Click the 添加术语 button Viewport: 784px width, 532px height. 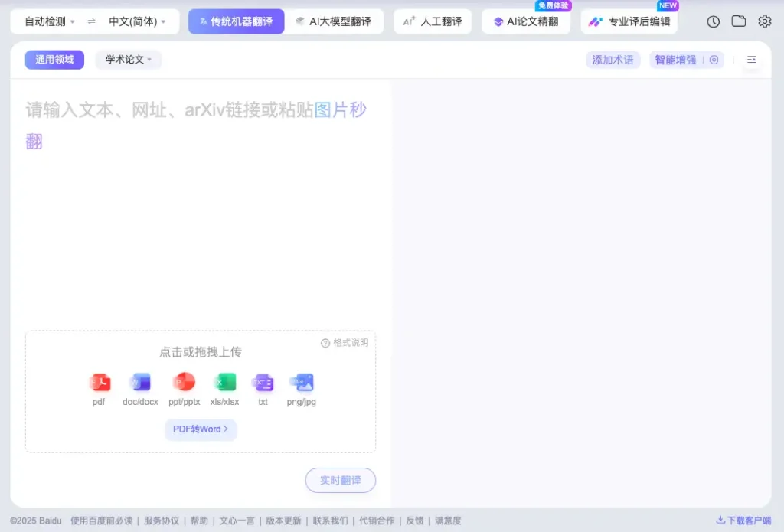613,60
